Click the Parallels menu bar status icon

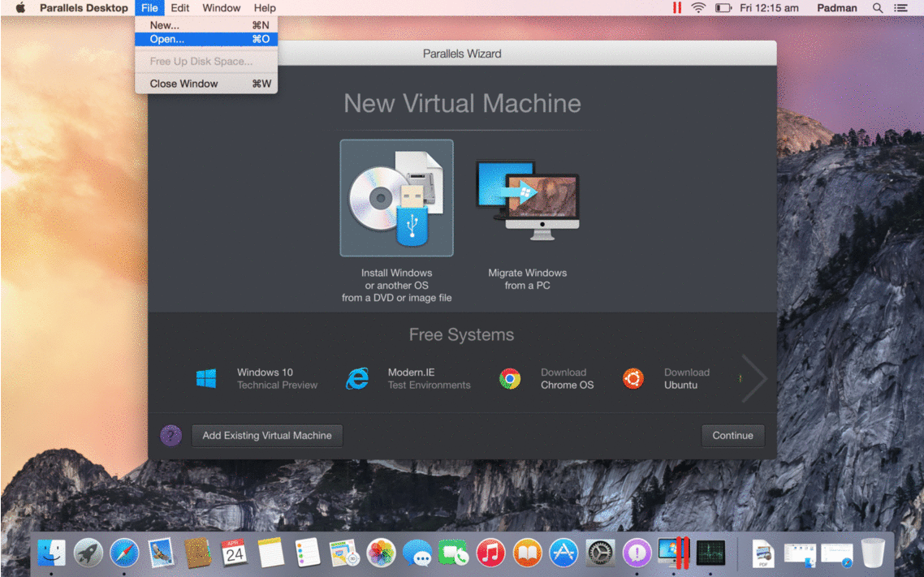pyautogui.click(x=677, y=7)
